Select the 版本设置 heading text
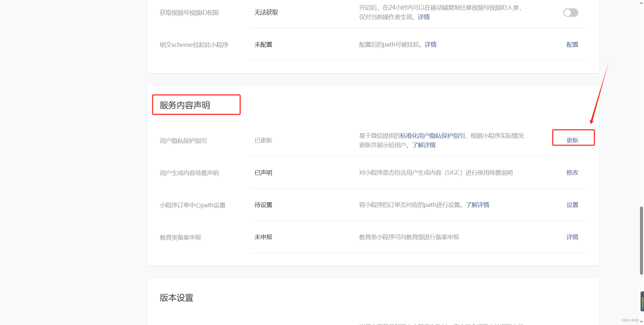Screen dimensions: 644x325 (176, 298)
